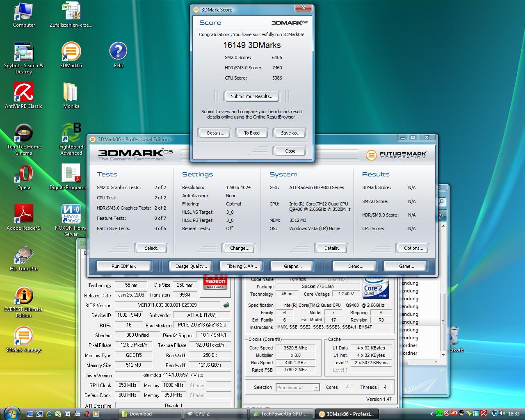Open volume control in system tray
The image size is (525, 420).
point(502,413)
